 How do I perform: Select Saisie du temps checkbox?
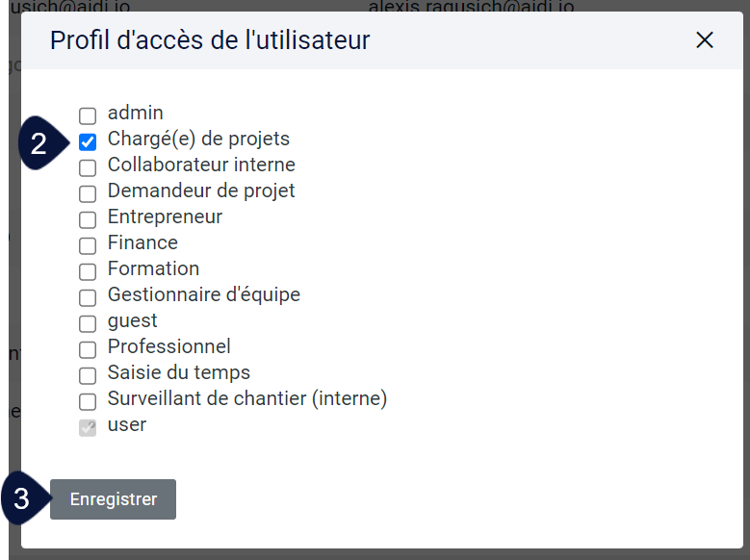pos(88,375)
